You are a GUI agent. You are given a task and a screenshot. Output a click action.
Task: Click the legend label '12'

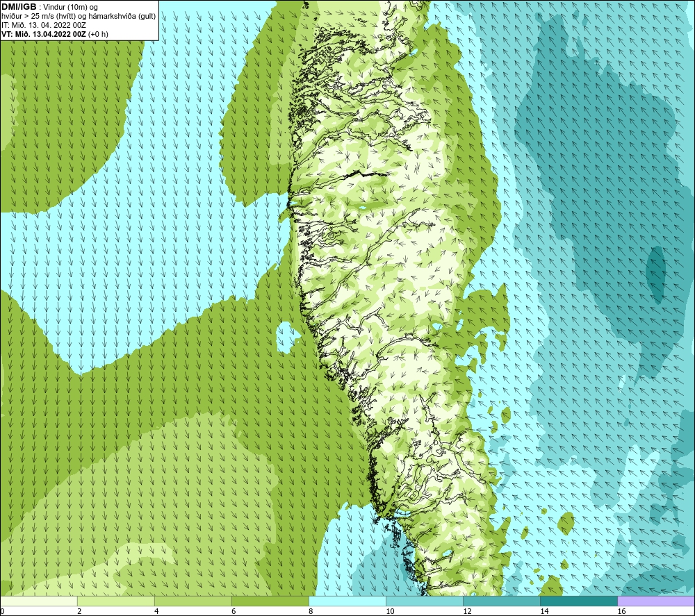point(467,611)
